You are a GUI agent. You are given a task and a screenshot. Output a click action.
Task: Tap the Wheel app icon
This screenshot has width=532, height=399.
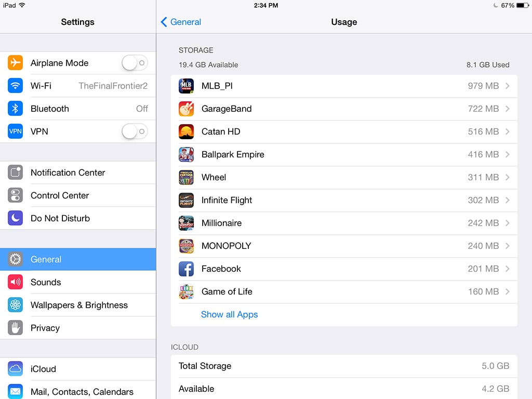[187, 177]
